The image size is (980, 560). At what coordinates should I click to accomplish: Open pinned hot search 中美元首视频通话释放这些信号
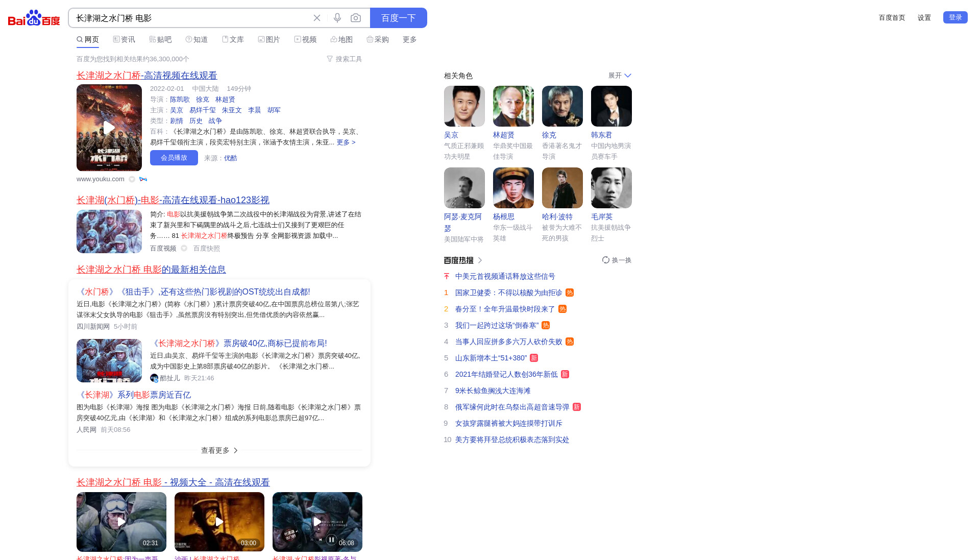click(505, 277)
